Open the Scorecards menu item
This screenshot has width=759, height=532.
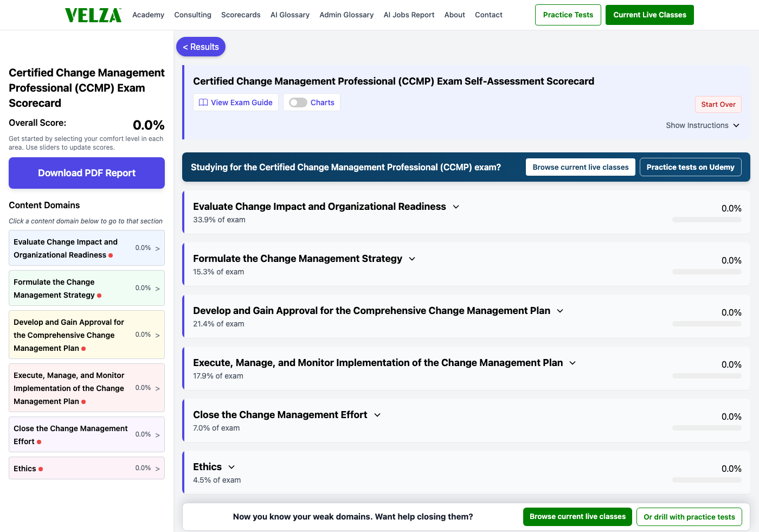[241, 15]
